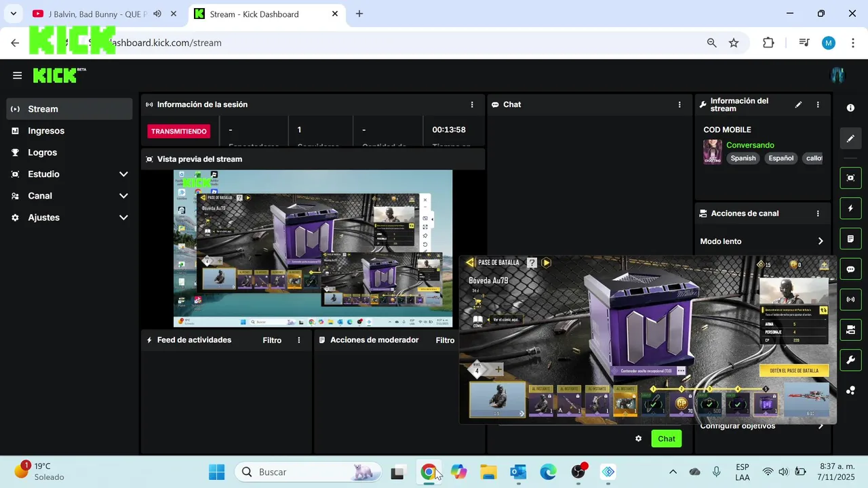Image resolution: width=868 pixels, height=488 pixels.
Task: Click the browser address bar URL
Action: pyautogui.click(x=165, y=43)
